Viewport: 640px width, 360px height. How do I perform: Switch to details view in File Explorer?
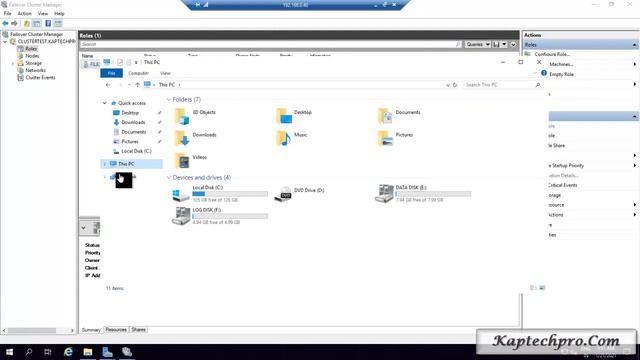point(533,288)
